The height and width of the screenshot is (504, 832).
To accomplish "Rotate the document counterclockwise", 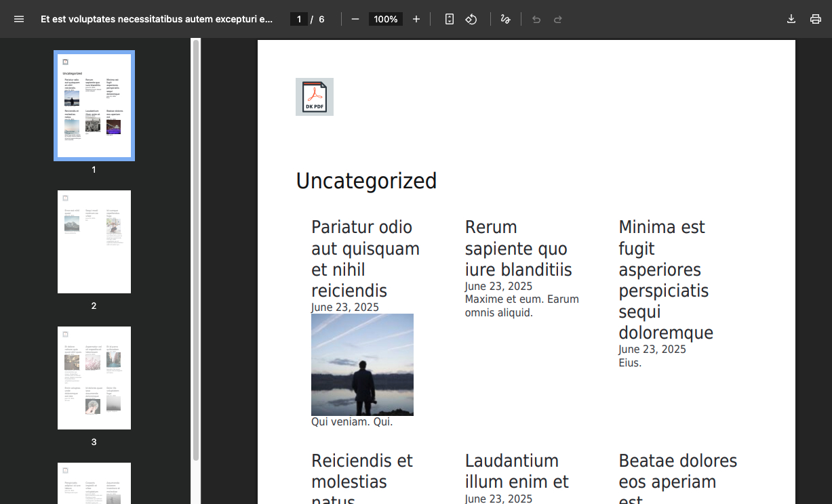I will pyautogui.click(x=471, y=19).
